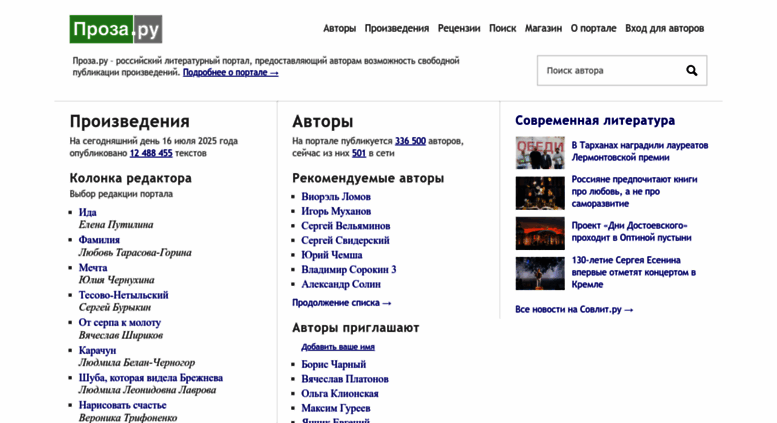Screen dimensions: 777x423
Task: Open author Александр Солин
Action: [x=341, y=284]
